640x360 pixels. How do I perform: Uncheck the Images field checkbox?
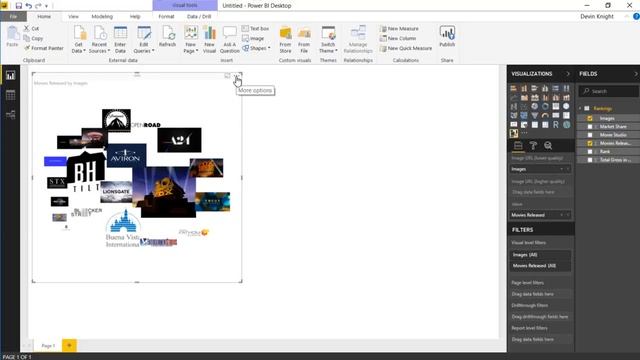tap(590, 118)
